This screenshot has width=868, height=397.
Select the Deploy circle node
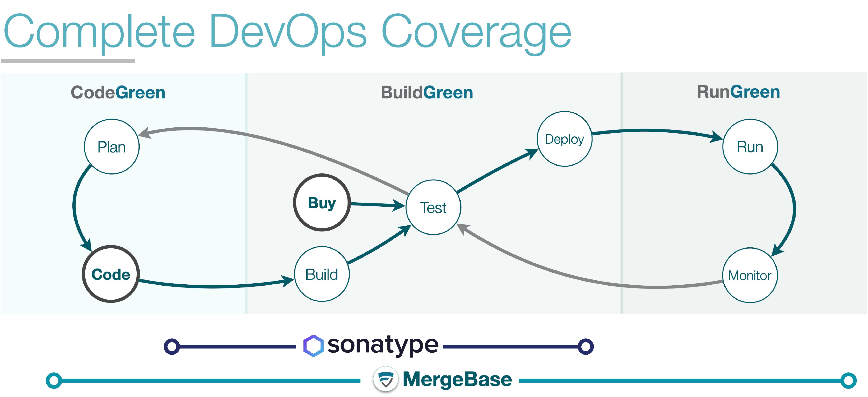pos(564,139)
